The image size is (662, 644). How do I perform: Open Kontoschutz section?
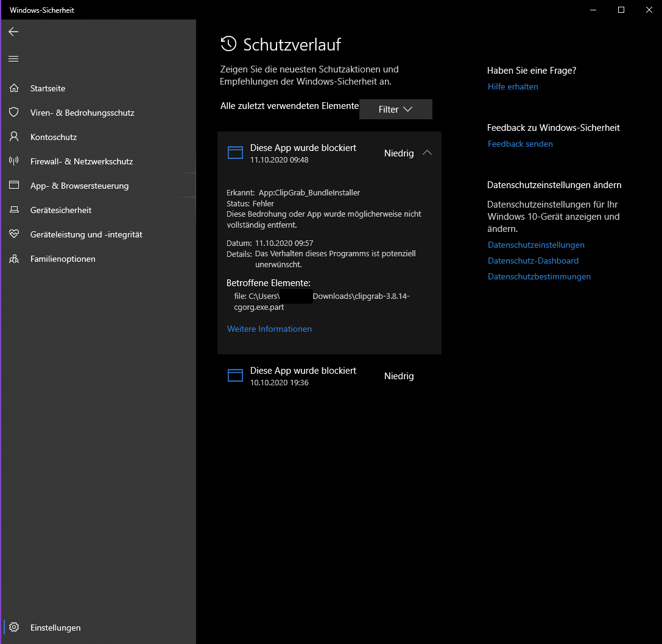click(x=98, y=137)
